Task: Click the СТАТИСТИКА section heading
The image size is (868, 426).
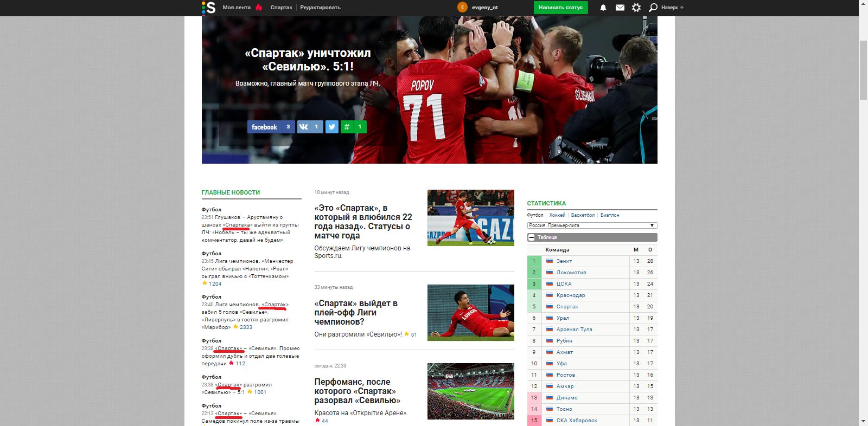Action: 546,203
